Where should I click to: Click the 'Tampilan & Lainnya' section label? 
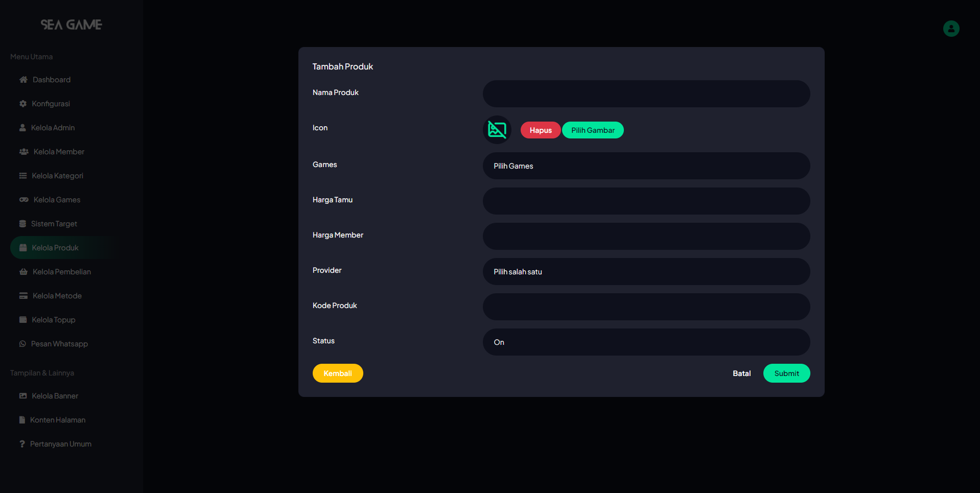coord(42,373)
